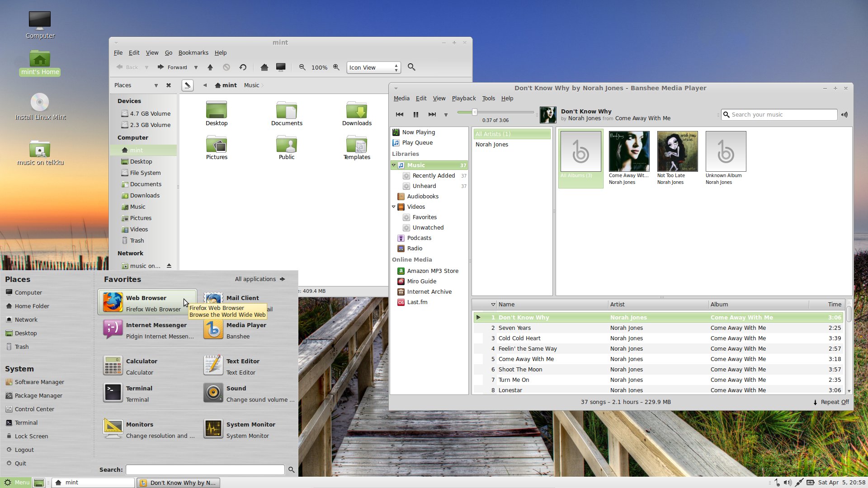This screenshot has height=488, width=868.
Task: Select track Shoot The Moon
Action: click(x=659, y=370)
